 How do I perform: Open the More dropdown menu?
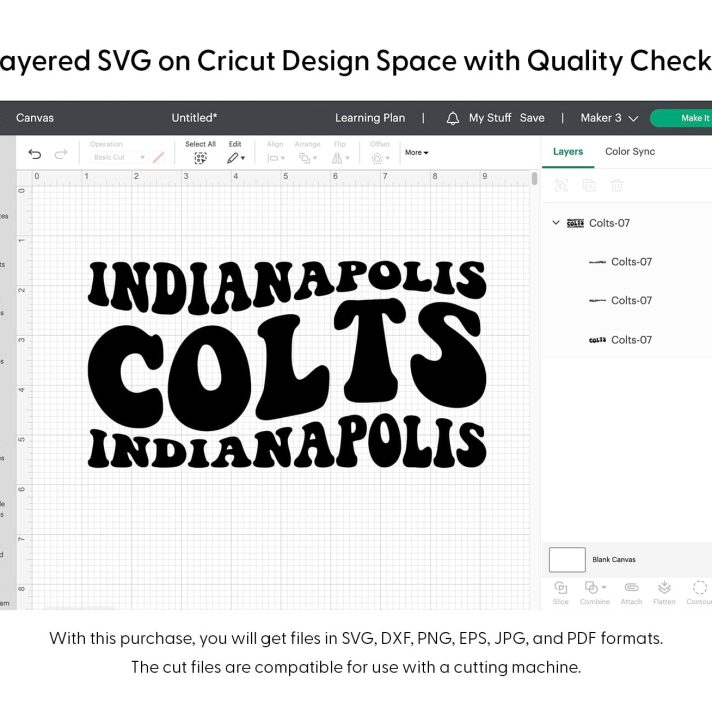coord(416,153)
